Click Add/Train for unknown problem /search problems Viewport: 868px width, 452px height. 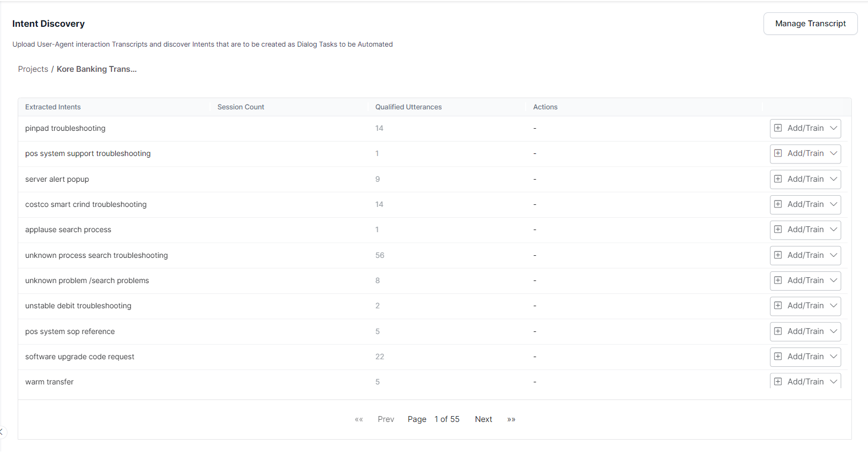coord(805,280)
